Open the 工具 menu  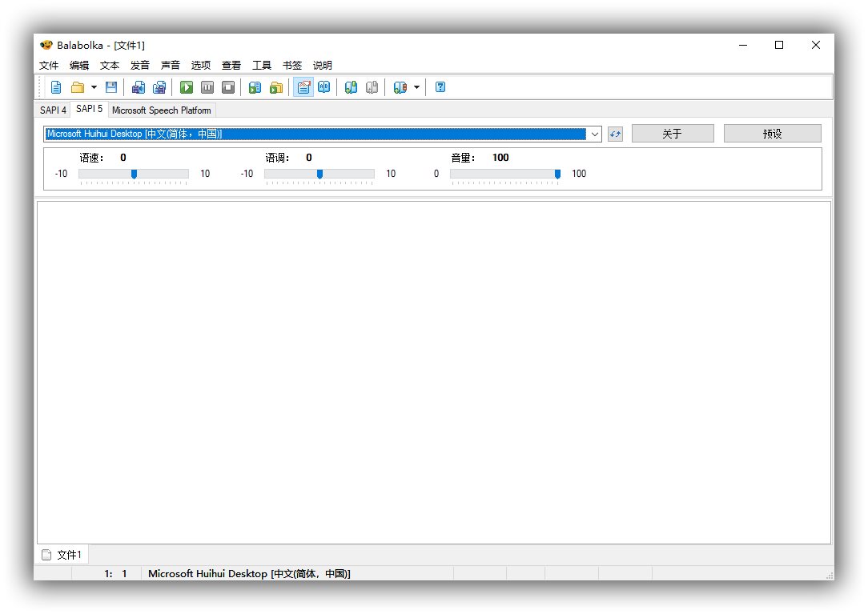(x=262, y=66)
